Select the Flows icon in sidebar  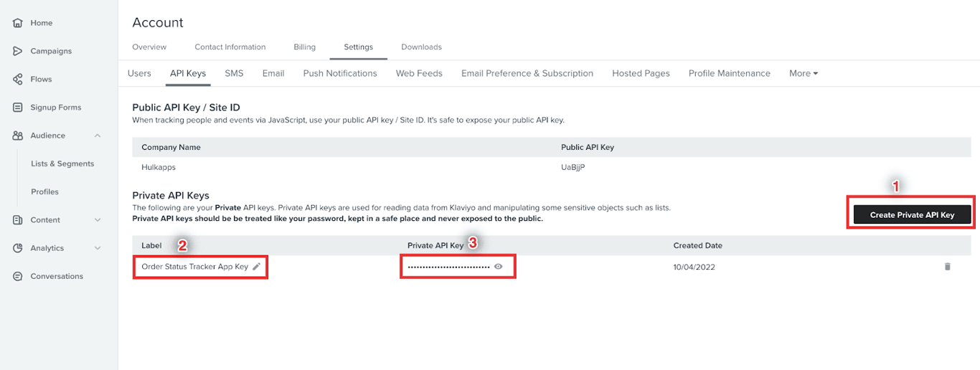click(x=18, y=79)
